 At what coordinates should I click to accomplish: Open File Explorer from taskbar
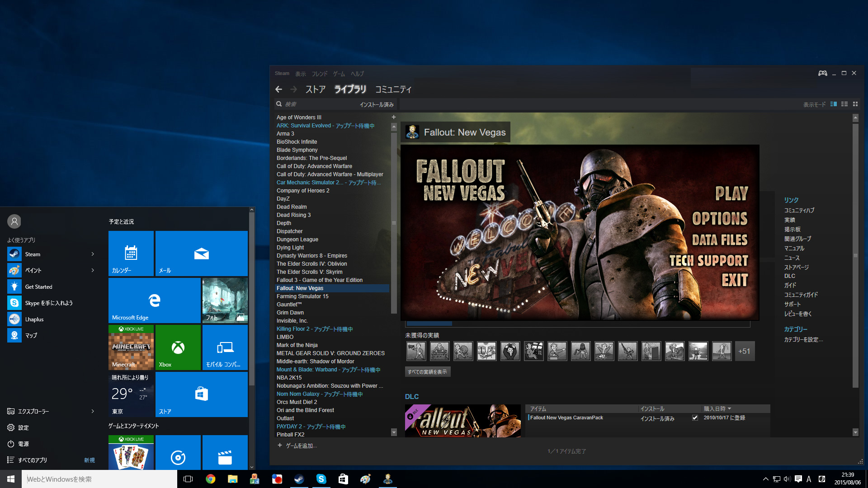[x=233, y=479]
